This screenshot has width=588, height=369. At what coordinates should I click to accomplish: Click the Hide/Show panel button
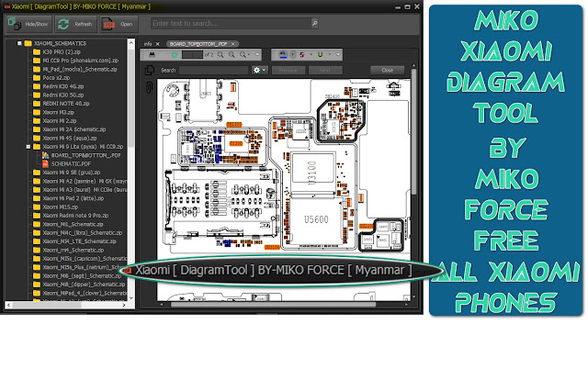click(28, 24)
